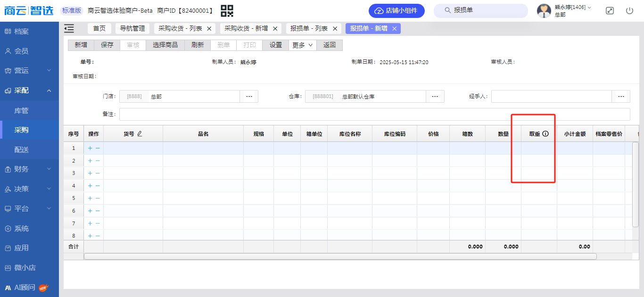The width and height of the screenshot is (644, 297).
Task: Open the 门店 selector ellipsis button
Action: tap(249, 96)
